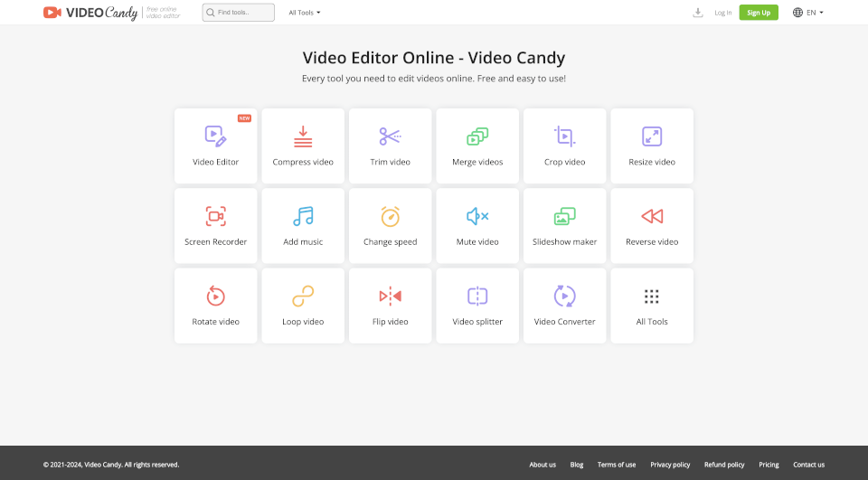868x480 pixels.
Task: Click the 'Loop video' card label
Action: (303, 322)
